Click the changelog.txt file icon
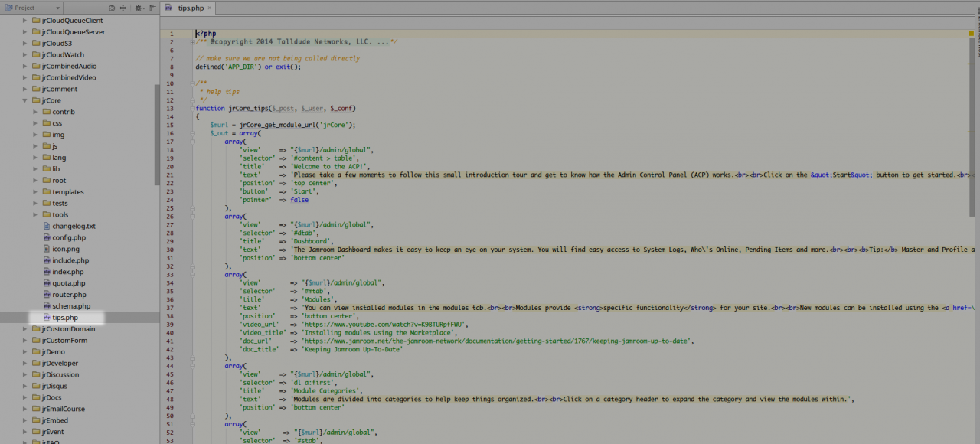This screenshot has width=980, height=444. click(x=46, y=226)
